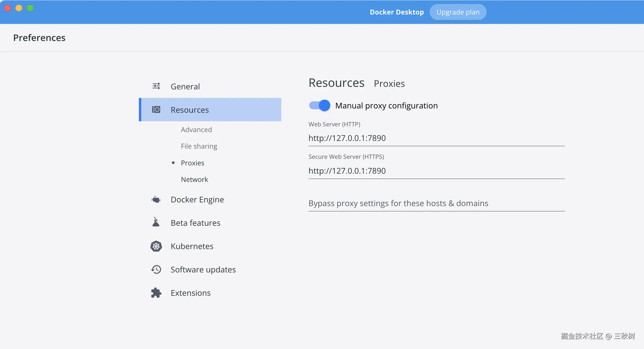Viewport: 644px width, 349px height.
Task: Click the Web Server (HTTP) field
Action: coord(436,138)
